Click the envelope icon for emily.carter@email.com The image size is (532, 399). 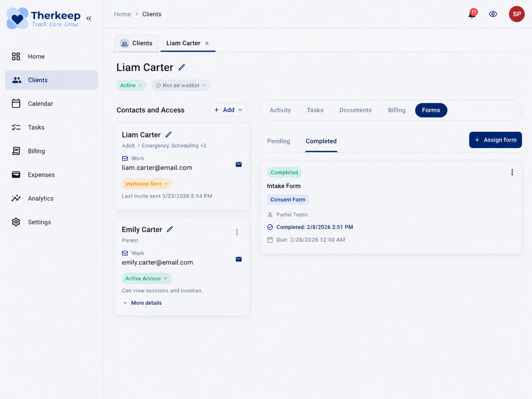pos(238,259)
